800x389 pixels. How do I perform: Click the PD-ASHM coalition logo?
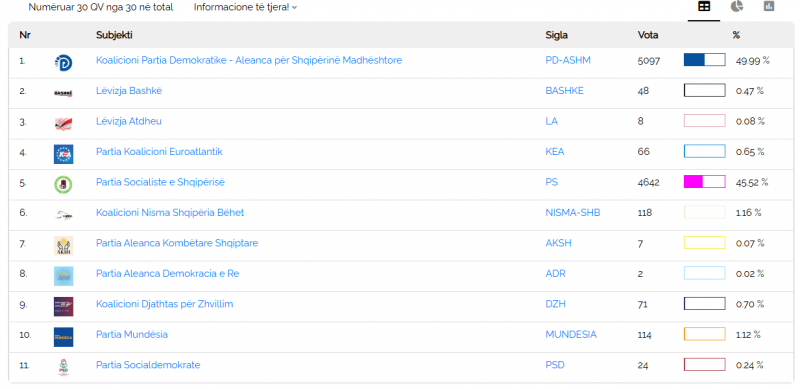63,62
